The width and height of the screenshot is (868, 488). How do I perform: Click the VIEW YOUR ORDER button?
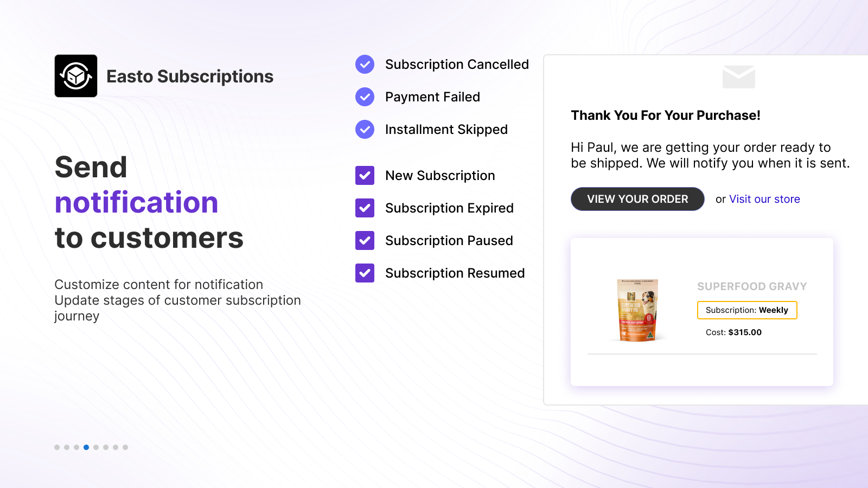637,199
